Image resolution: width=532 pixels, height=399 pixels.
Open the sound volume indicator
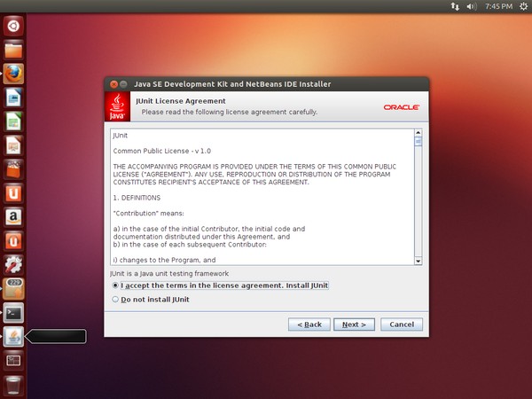pyautogui.click(x=472, y=6)
